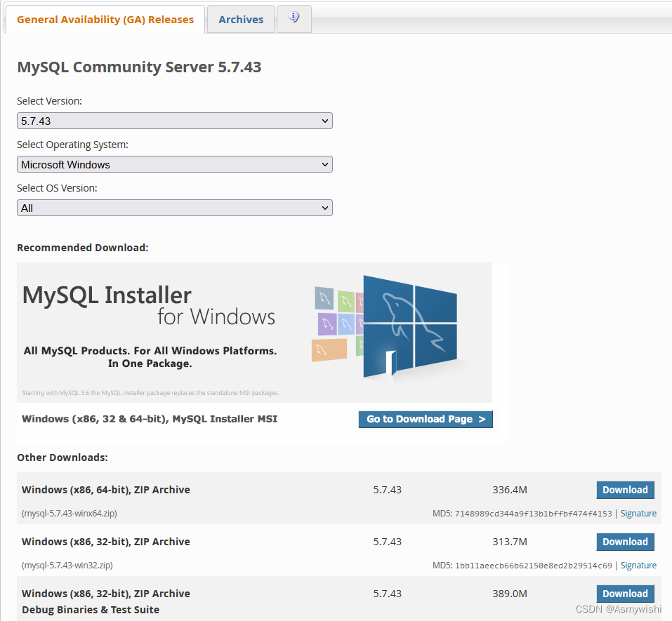This screenshot has height=621, width=672.
Task: Click the 313.7M file size value
Action: click(510, 541)
